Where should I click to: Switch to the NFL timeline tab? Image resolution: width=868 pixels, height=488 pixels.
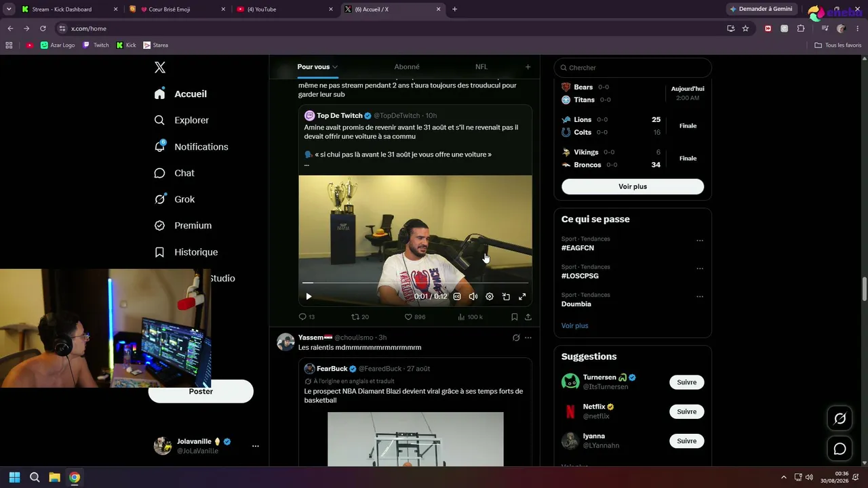481,67
